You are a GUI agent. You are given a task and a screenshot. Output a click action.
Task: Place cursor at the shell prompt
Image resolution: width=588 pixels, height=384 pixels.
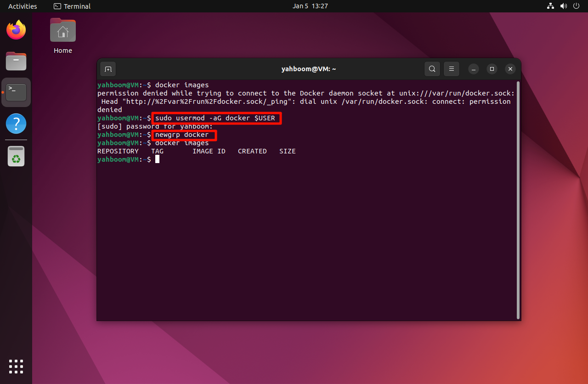click(x=158, y=159)
